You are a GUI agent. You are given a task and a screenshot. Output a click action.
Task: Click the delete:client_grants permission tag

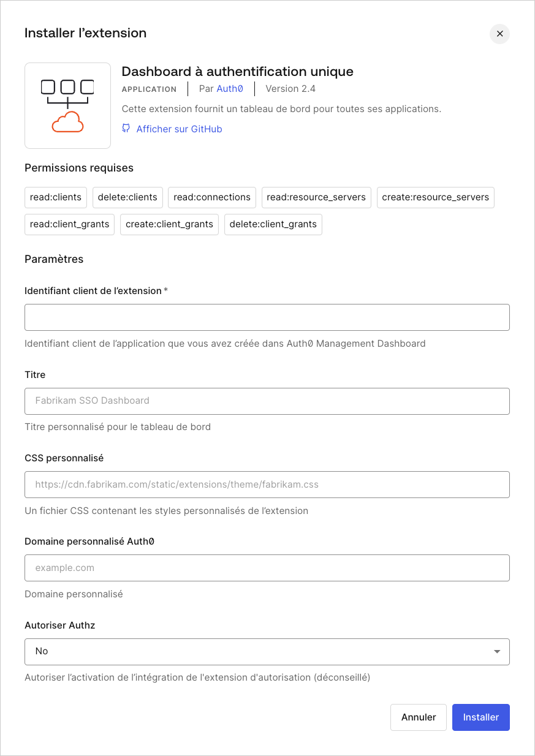click(273, 224)
